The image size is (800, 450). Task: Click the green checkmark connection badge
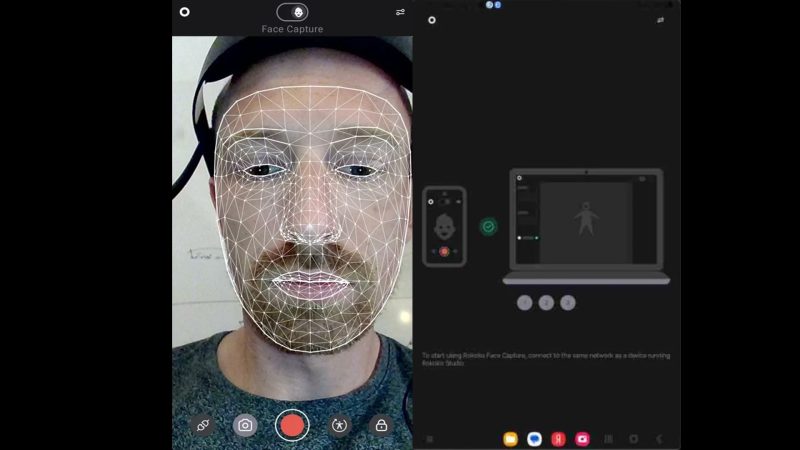tap(488, 227)
